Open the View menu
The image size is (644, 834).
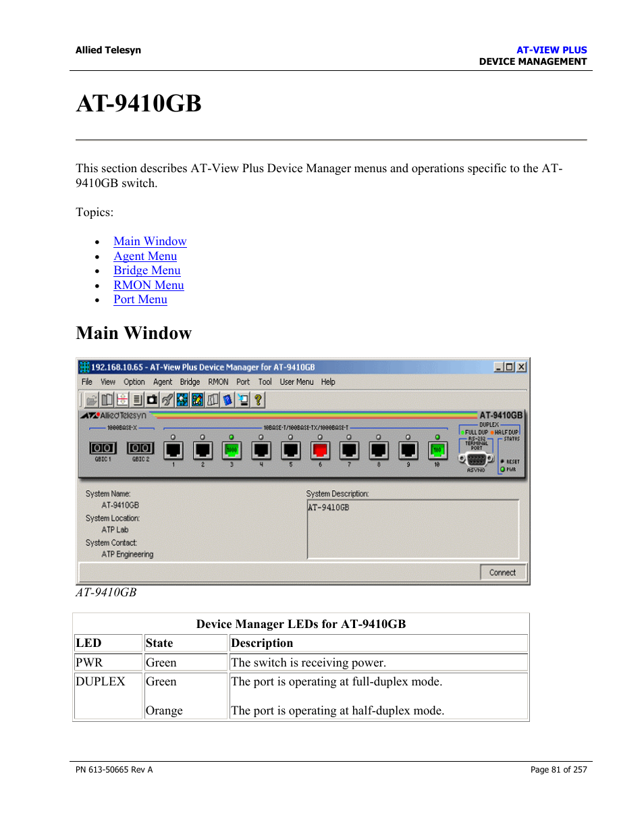[x=108, y=382]
